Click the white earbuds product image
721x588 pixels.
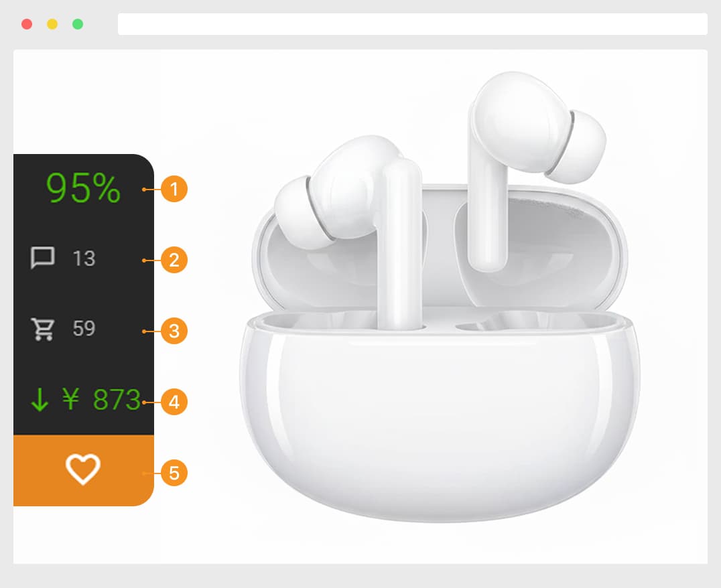[x=439, y=297]
